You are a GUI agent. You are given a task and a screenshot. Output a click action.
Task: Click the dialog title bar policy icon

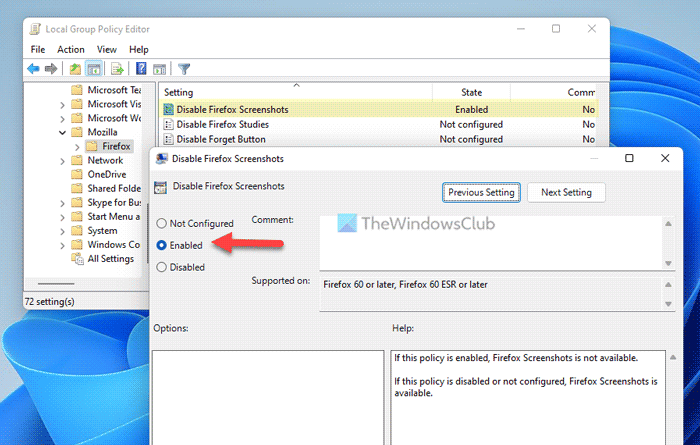click(x=161, y=159)
